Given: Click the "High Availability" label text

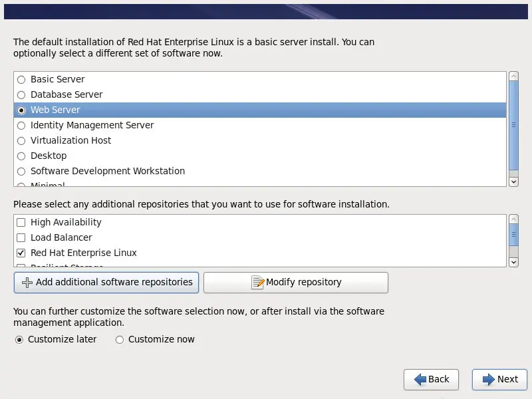Looking at the screenshot, I should click(66, 222).
